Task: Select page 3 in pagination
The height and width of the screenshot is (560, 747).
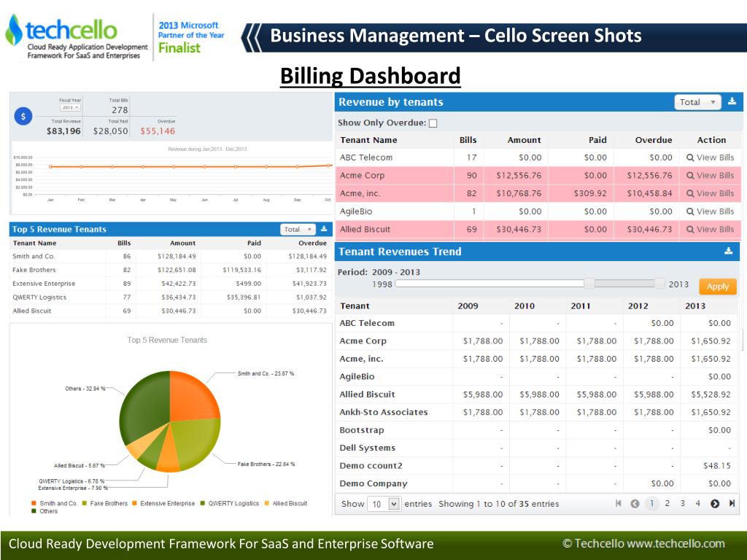Action: 682,503
